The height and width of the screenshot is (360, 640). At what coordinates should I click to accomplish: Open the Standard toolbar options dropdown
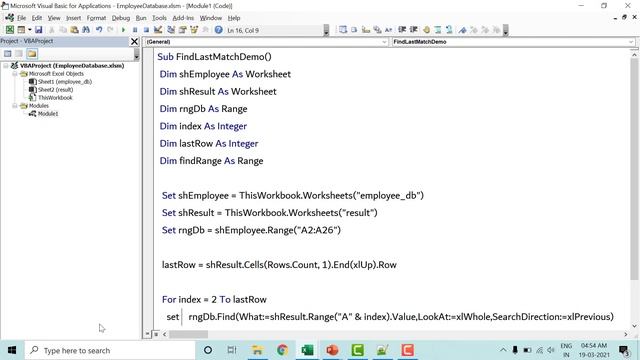pos(326,30)
